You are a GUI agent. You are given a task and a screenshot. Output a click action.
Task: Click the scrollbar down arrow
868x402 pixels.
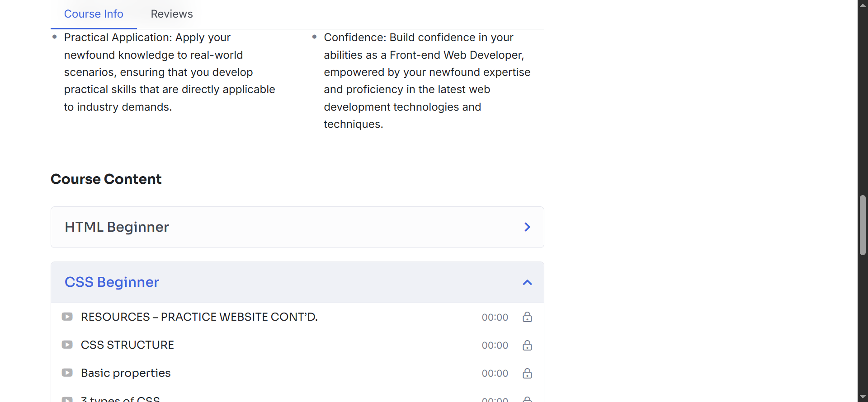click(863, 397)
